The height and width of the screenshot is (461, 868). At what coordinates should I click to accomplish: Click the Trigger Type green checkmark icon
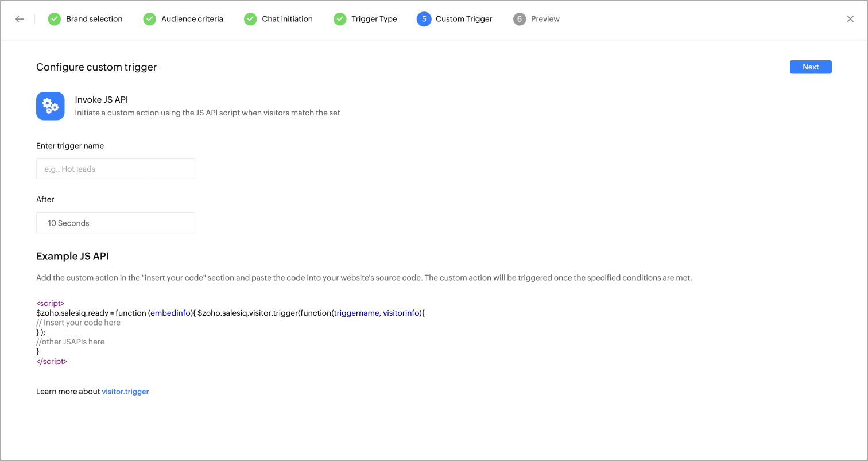click(x=340, y=19)
